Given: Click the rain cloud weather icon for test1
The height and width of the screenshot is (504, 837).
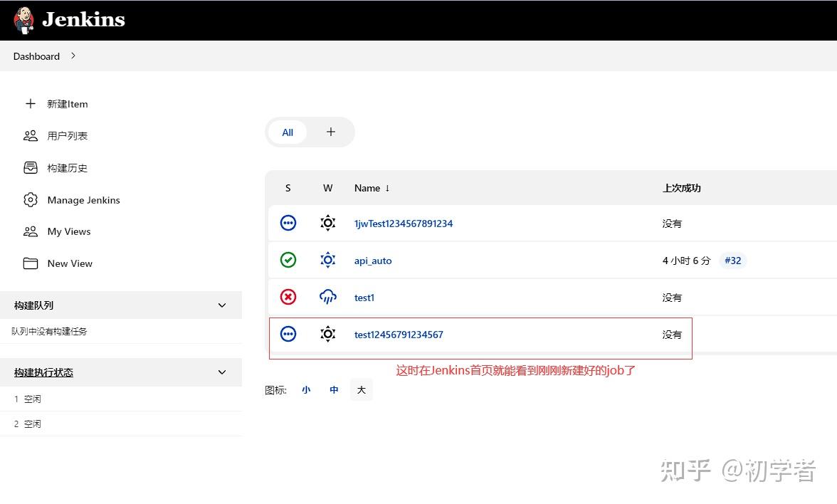Looking at the screenshot, I should tap(328, 297).
